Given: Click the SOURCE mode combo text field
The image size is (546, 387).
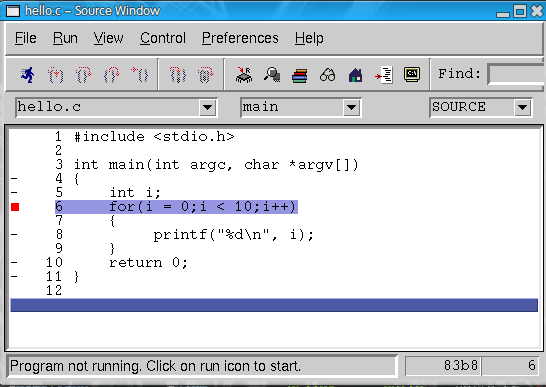Looking at the screenshot, I should pyautogui.click(x=472, y=107).
